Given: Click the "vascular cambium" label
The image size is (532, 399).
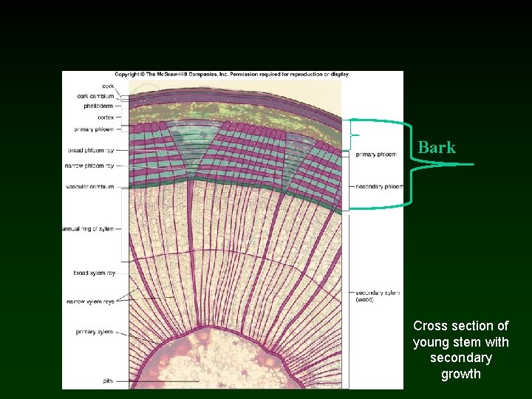Looking at the screenshot, I should [x=90, y=187].
